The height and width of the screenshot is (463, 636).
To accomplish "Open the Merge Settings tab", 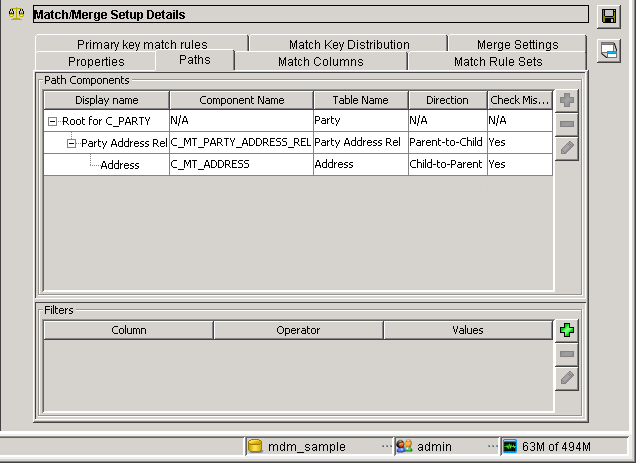I will point(517,44).
